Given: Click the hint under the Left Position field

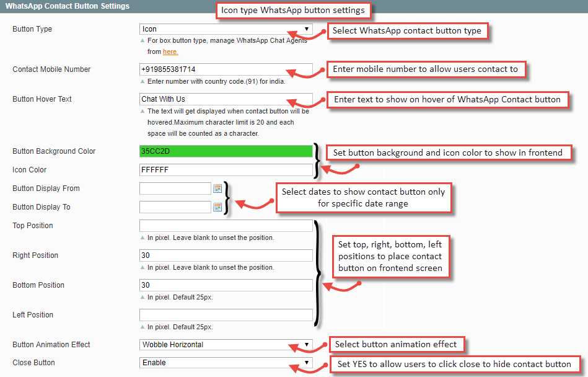Looking at the screenshot, I should click(180, 327).
